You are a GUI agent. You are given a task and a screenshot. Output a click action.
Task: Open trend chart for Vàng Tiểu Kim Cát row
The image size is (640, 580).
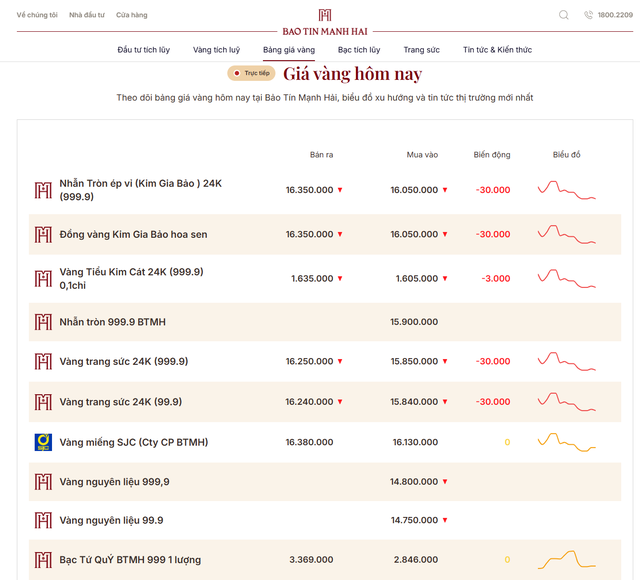567,278
